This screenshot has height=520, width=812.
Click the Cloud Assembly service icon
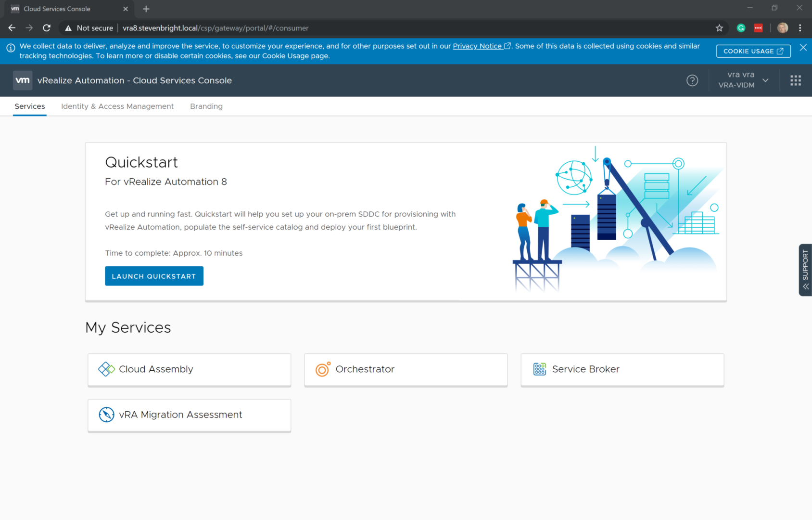coord(106,369)
